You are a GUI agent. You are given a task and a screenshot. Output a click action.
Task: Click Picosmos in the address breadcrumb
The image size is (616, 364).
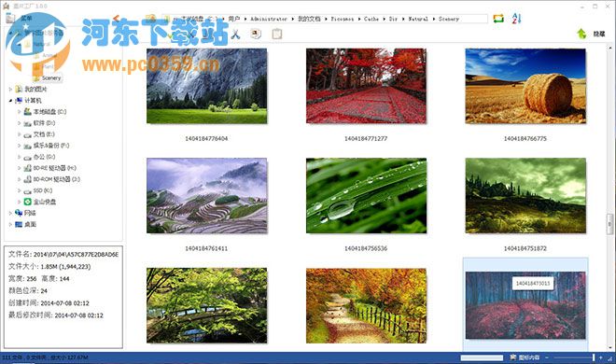pyautogui.click(x=343, y=19)
